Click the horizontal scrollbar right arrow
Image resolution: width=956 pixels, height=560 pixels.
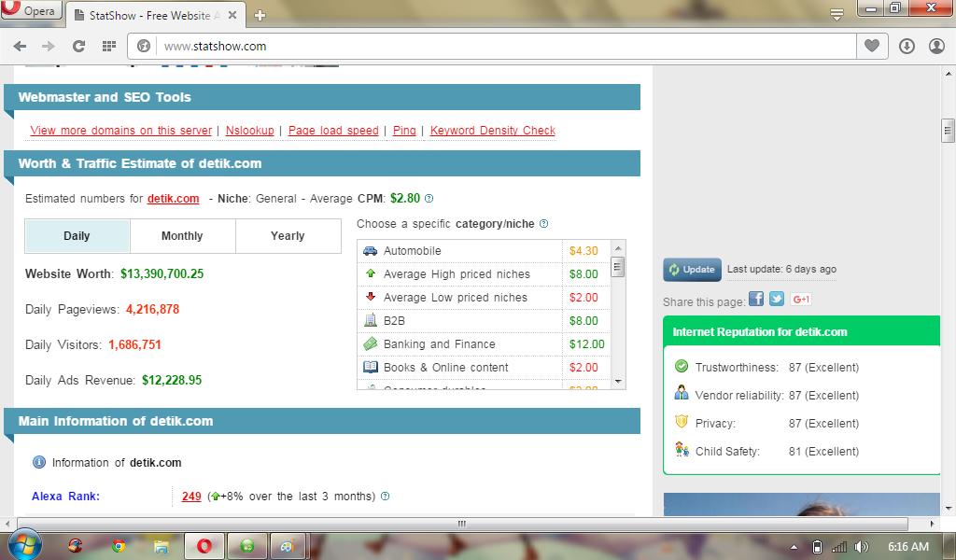click(932, 524)
